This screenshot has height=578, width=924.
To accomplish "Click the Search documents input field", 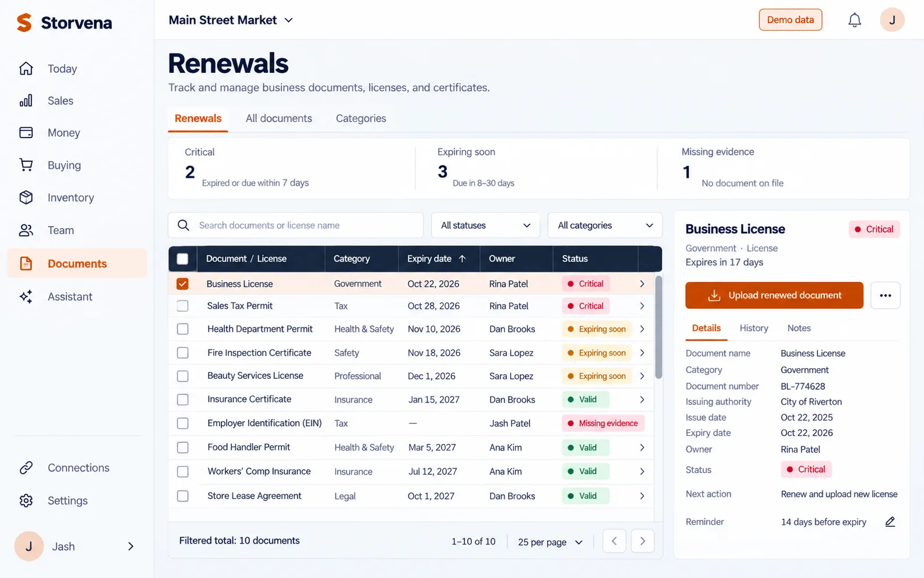I will pyautogui.click(x=296, y=225).
